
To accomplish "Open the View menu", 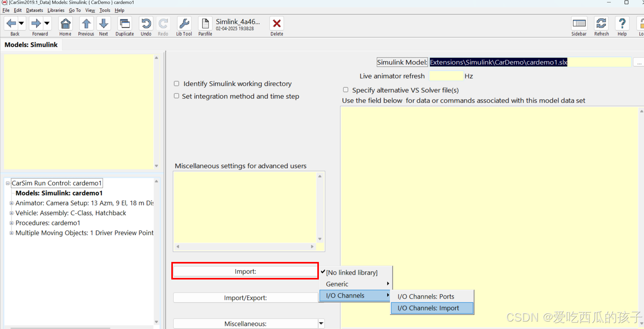I will point(90,11).
